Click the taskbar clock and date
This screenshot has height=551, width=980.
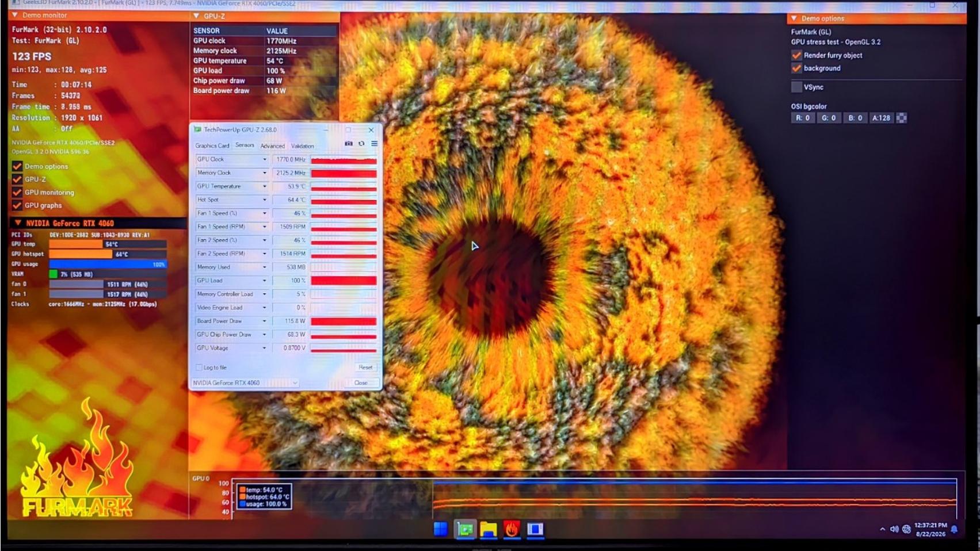pyautogui.click(x=931, y=530)
